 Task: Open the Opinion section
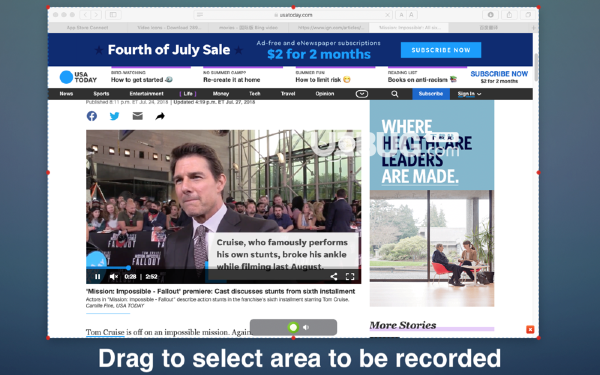(325, 94)
